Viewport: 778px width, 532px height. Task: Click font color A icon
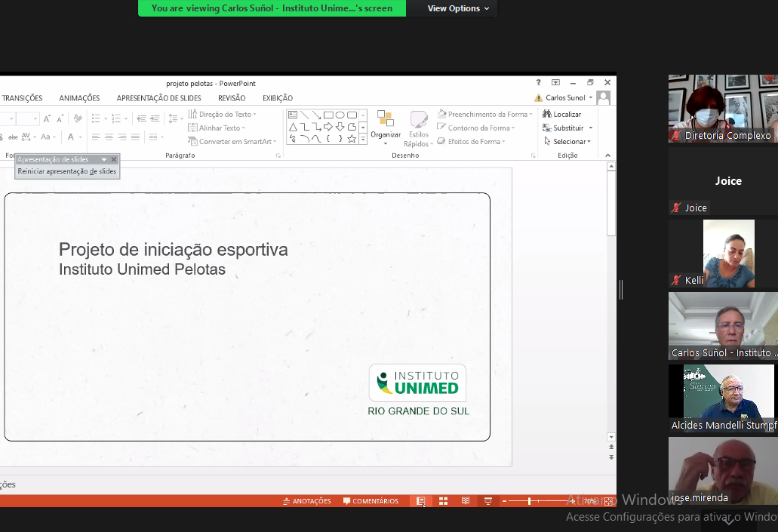pyautogui.click(x=70, y=137)
